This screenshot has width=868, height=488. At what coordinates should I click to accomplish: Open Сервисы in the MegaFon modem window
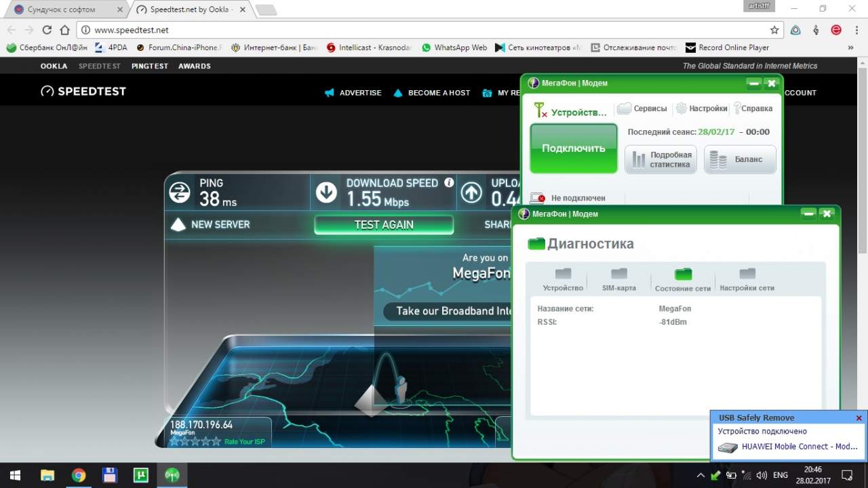pos(642,108)
